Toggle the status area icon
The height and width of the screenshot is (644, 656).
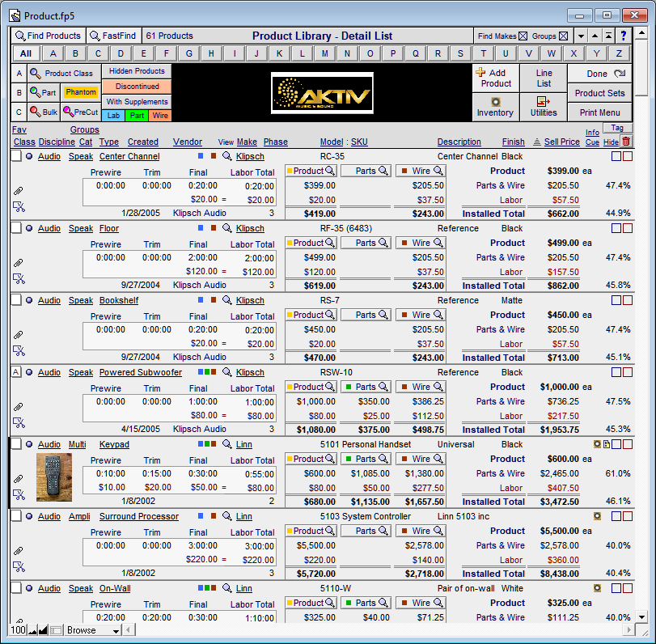56,630
